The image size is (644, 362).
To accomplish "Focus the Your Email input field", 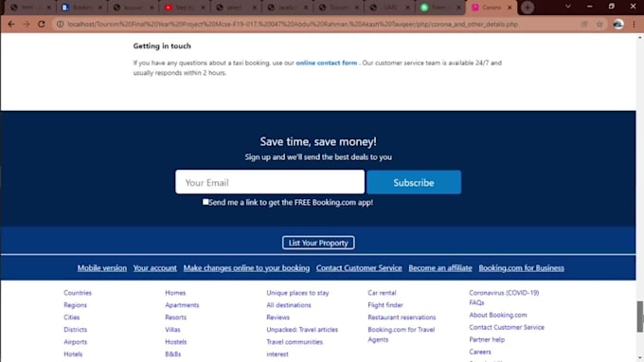I will [270, 182].
